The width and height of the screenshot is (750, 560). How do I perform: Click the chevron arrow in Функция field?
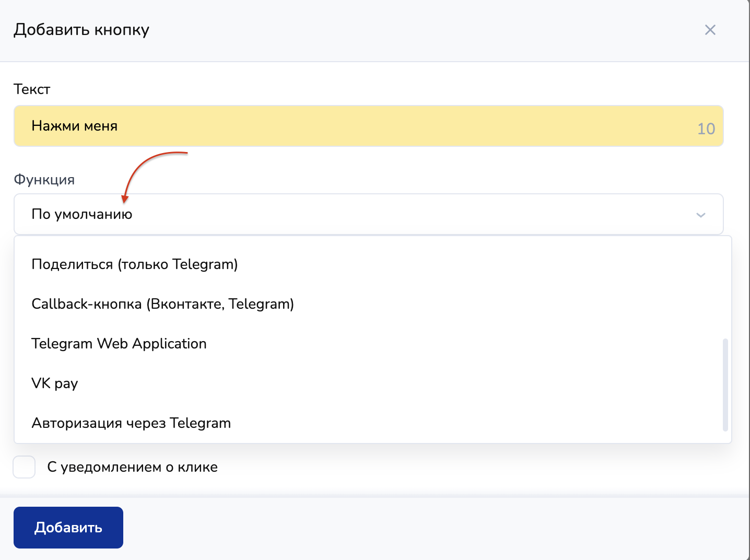pyautogui.click(x=701, y=215)
